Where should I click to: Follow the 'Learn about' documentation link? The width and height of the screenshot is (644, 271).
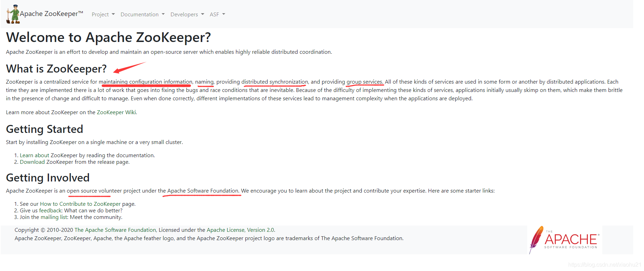[x=34, y=155]
